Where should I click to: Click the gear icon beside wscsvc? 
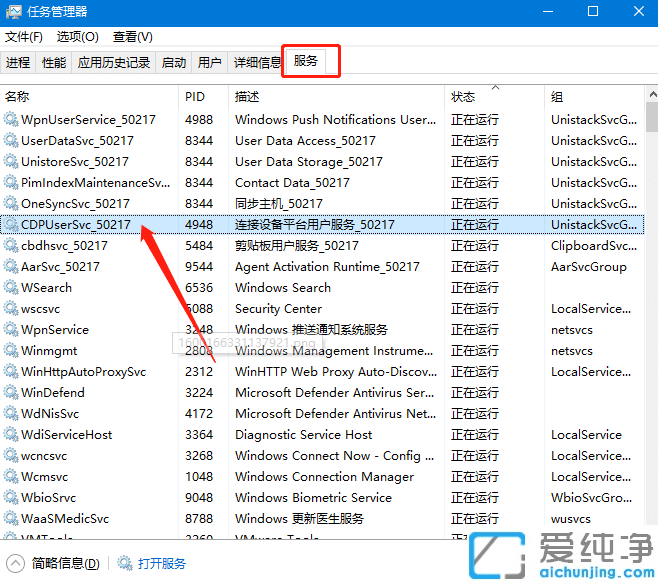click(11, 308)
